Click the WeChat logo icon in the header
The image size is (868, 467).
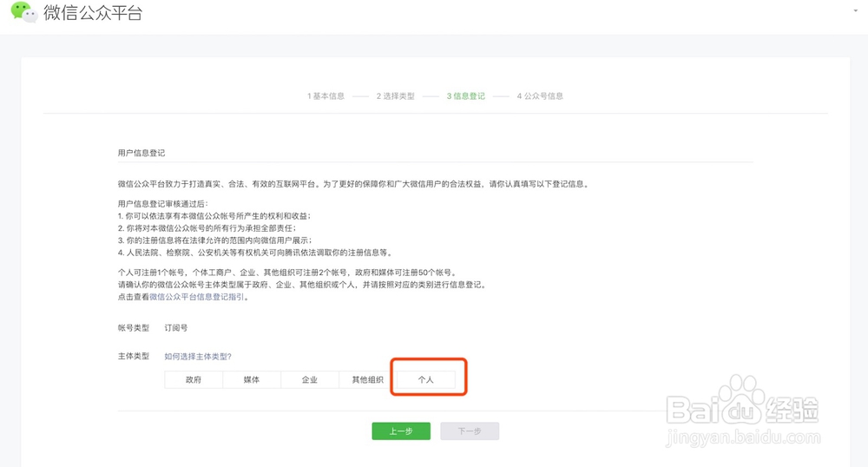(x=23, y=12)
